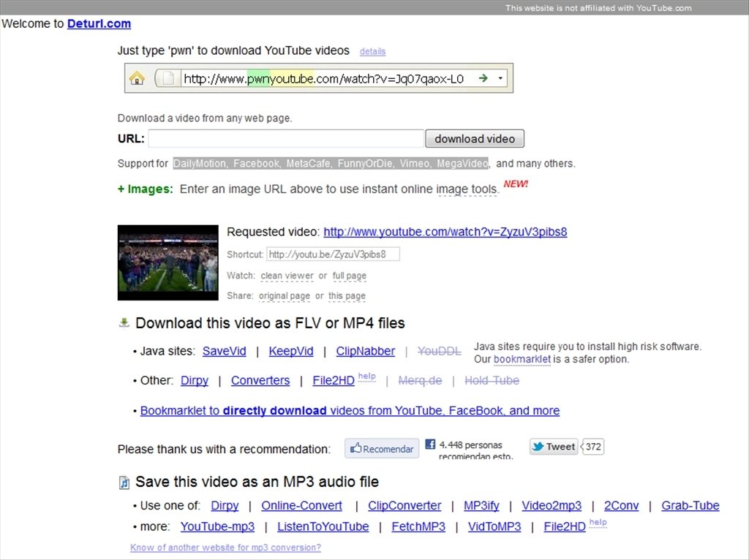
Task: Click the '4.448 personas' recommendation count
Action: 470,445
